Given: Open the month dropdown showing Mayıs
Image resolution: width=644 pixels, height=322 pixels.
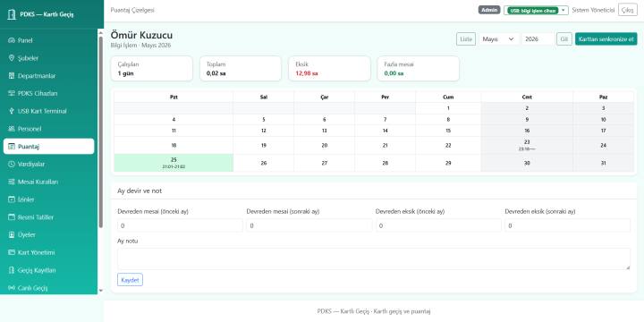Looking at the screenshot, I should click(x=498, y=39).
